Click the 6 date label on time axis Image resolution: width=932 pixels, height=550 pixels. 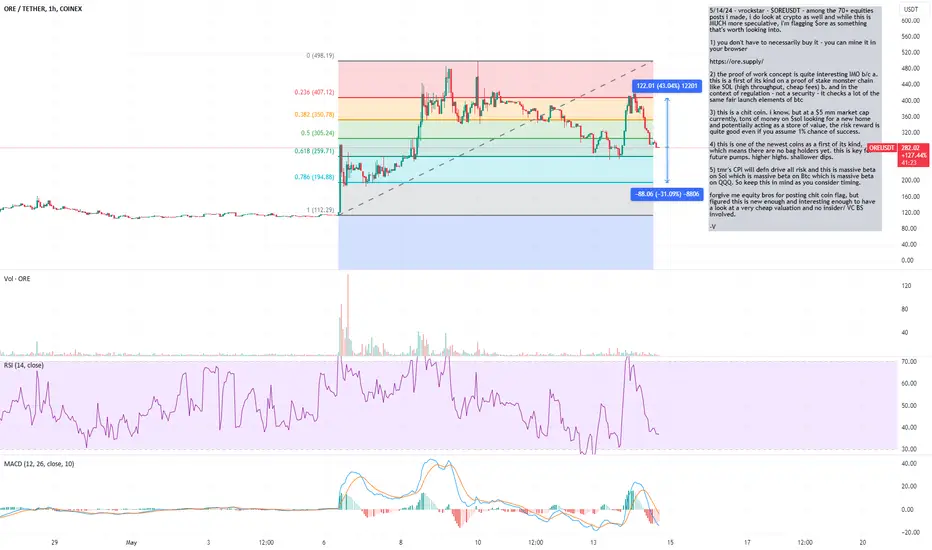pyautogui.click(x=324, y=542)
